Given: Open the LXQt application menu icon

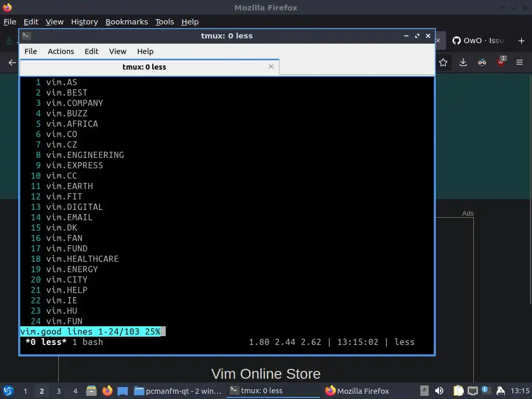Looking at the screenshot, I should [8, 391].
